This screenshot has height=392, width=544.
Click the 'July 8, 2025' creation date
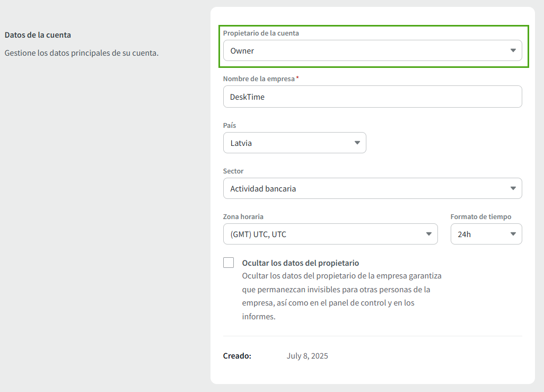tap(307, 356)
